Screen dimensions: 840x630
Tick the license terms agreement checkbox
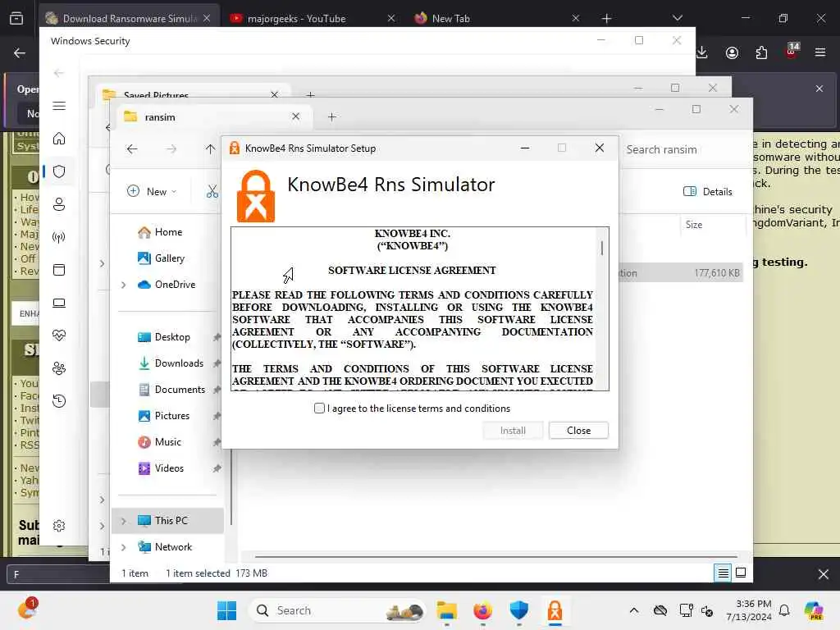[x=319, y=409]
